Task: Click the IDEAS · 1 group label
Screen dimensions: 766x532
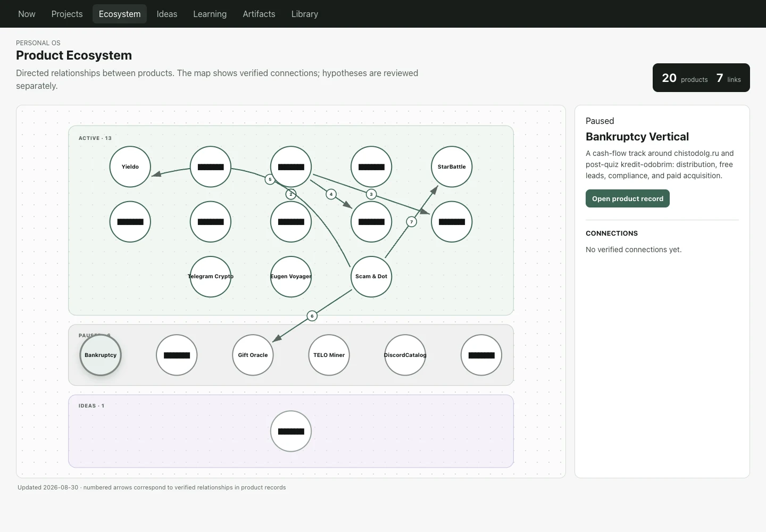Action: [91, 406]
